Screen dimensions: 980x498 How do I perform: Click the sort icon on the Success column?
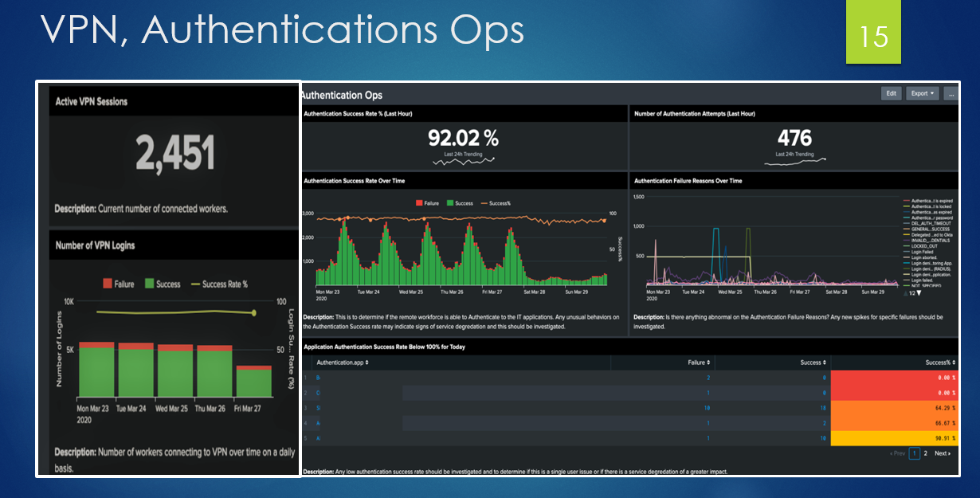point(824,363)
